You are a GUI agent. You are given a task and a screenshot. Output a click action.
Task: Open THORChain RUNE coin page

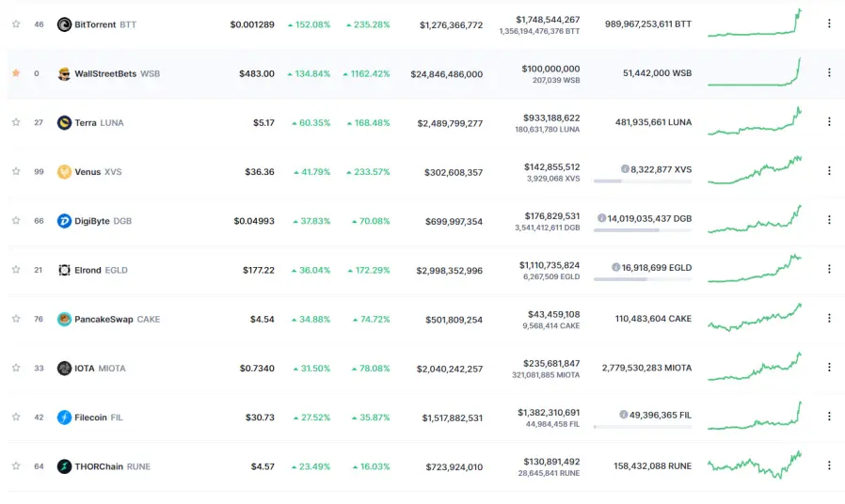tap(112, 466)
